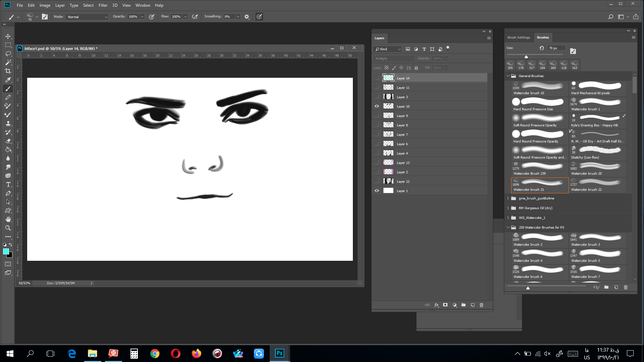Viewport: 644px width, 362px height.
Task: Select Sketchy (Low flow) brush
Action: 597,153
